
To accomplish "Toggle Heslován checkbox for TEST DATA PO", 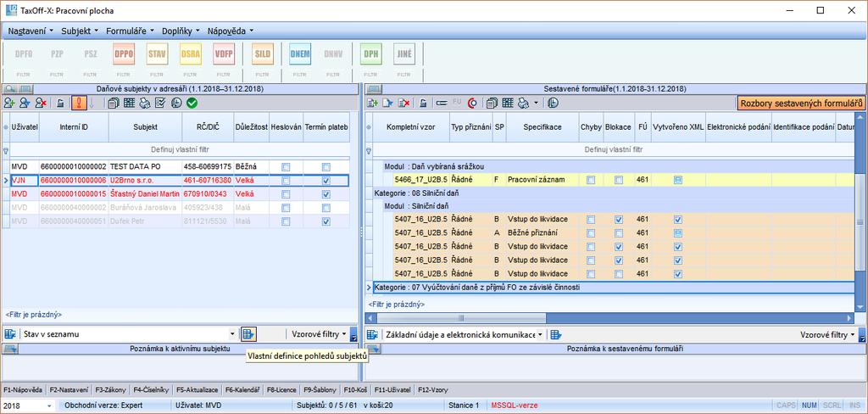I will pos(286,167).
